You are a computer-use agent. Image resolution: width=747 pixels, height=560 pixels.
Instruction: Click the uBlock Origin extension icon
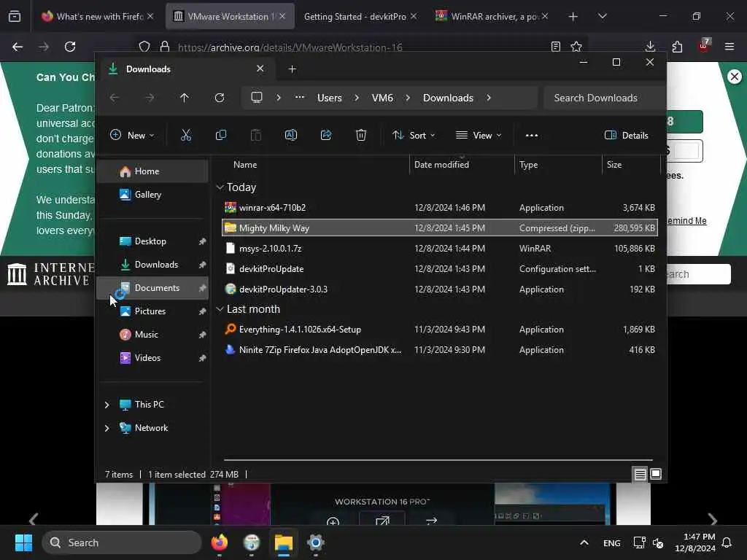click(704, 46)
